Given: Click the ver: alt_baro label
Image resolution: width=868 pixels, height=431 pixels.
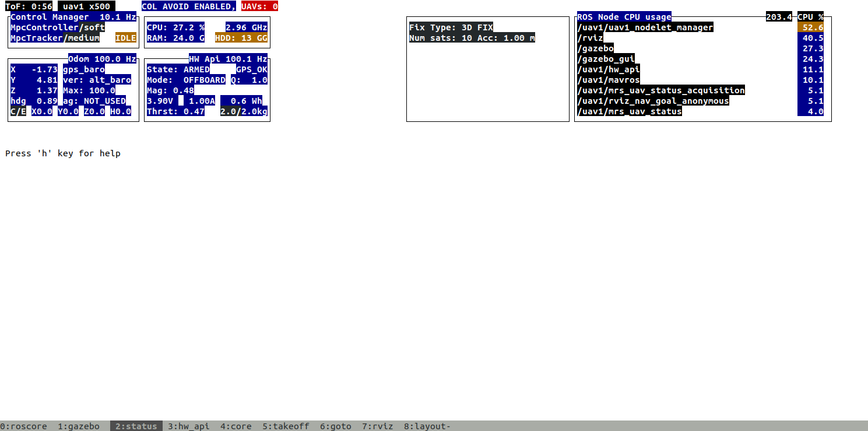Looking at the screenshot, I should [97, 80].
